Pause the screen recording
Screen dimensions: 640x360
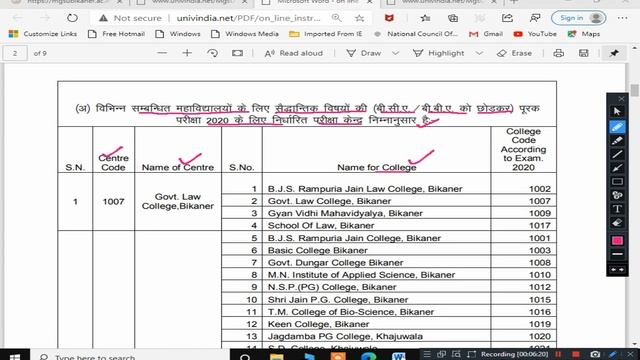click(x=558, y=354)
